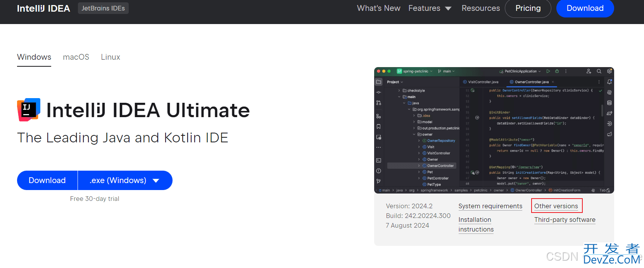Open the main branch dropdown

446,71
